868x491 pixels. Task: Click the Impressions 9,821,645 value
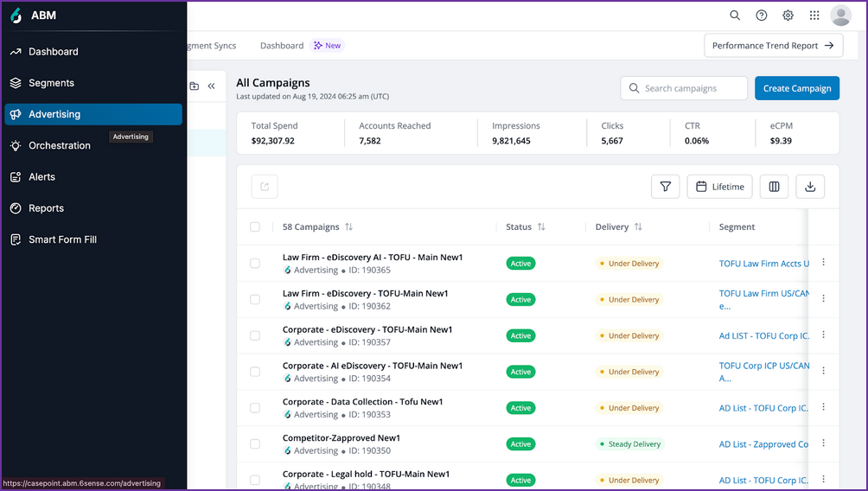click(x=511, y=141)
